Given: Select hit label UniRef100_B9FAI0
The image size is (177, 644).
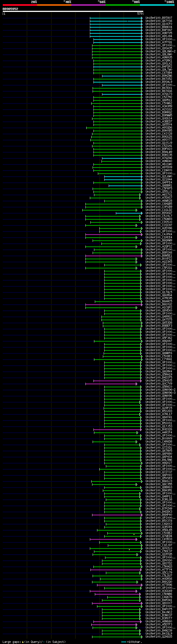Looking at the screenshot, I should pyautogui.click(x=159, y=149).
